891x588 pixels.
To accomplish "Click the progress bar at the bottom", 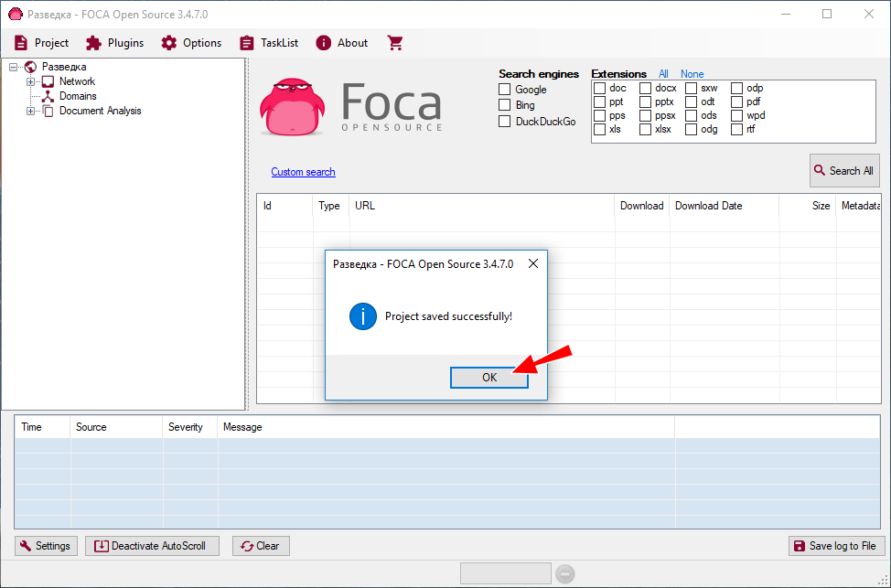I will [505, 573].
